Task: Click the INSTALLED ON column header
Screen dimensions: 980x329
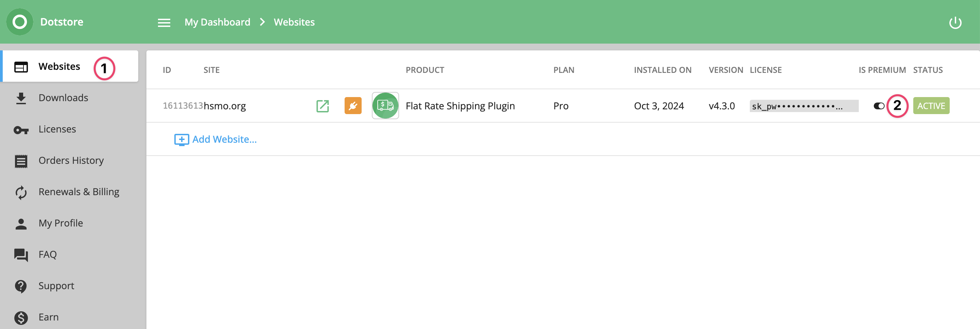Action: click(662, 70)
